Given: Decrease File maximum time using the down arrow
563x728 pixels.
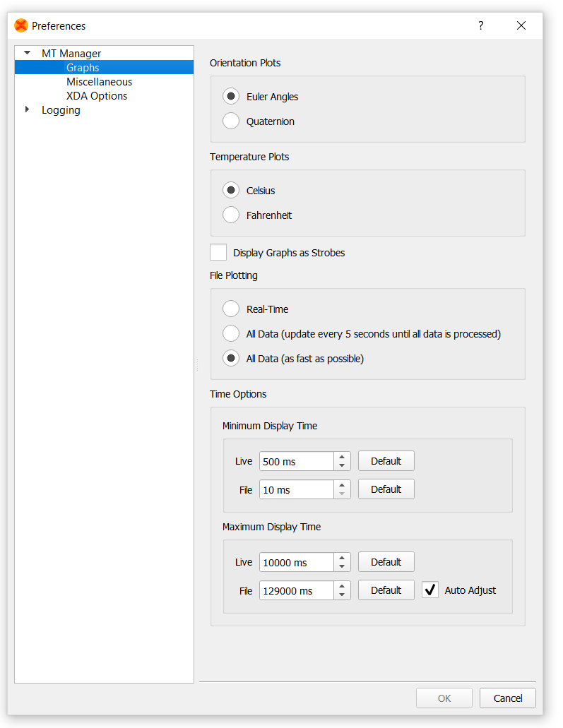Looking at the screenshot, I should (x=342, y=594).
